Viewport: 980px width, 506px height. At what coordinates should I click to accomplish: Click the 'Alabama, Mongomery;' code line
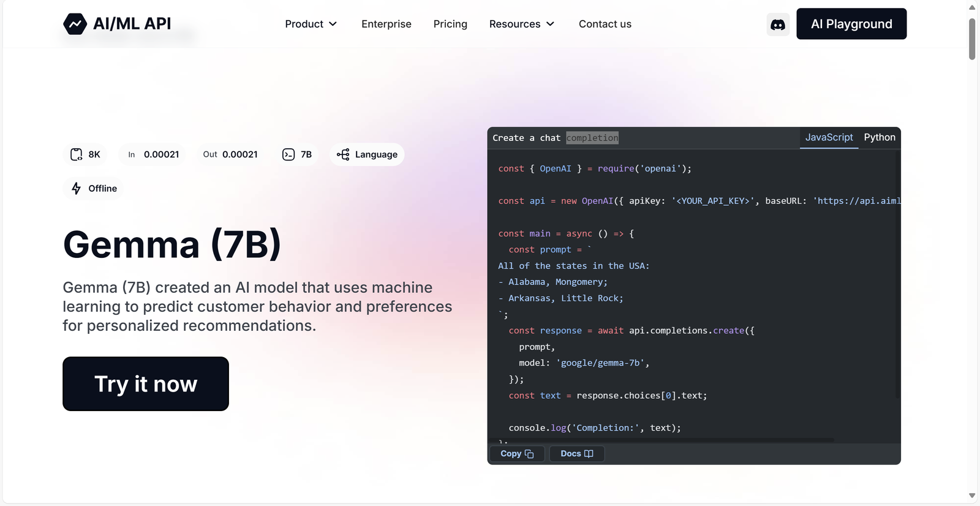tap(552, 282)
